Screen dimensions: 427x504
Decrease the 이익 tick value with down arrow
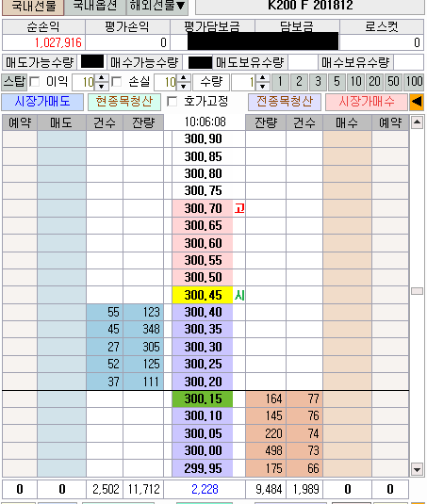(x=101, y=86)
